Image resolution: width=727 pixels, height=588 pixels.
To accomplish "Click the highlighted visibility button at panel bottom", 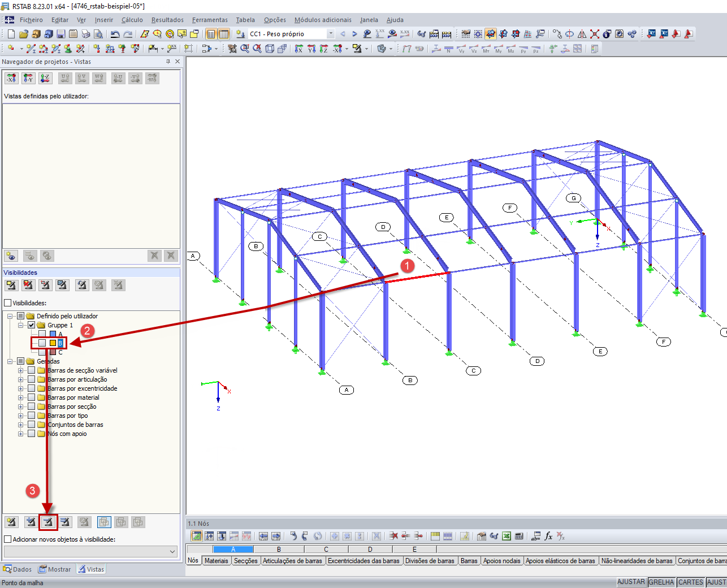I will click(48, 522).
